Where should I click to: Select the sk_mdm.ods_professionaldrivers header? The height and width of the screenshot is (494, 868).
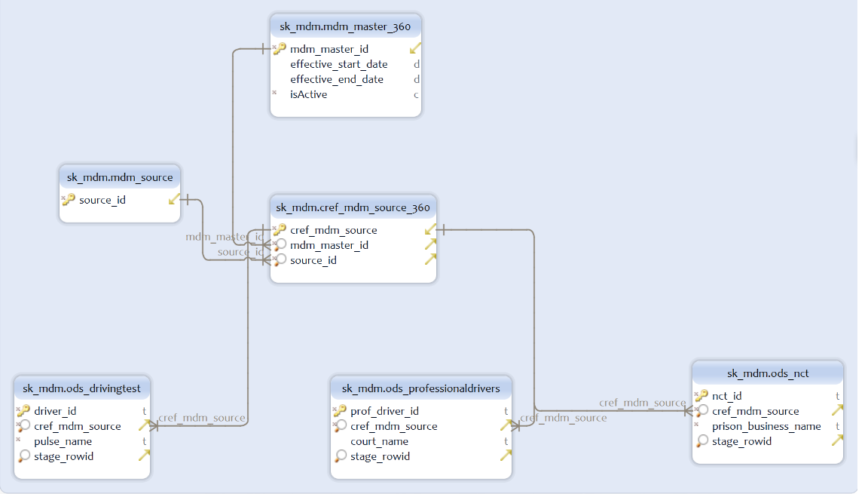420,388
